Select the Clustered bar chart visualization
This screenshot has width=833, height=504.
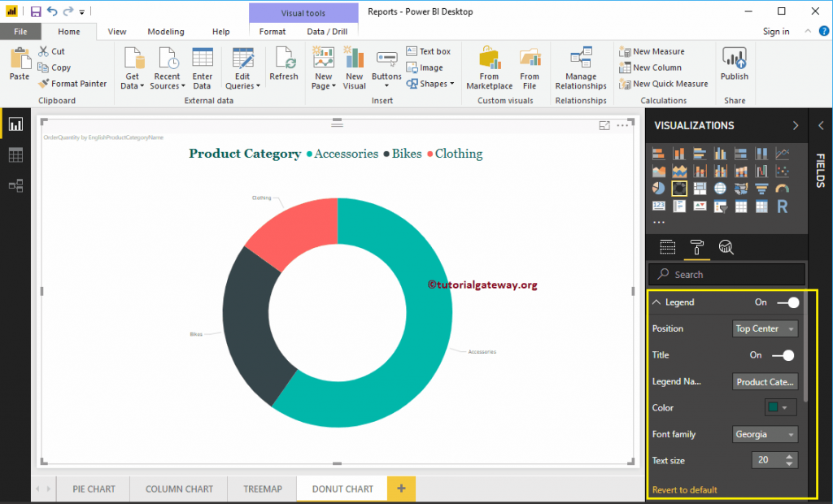pyautogui.click(x=700, y=154)
